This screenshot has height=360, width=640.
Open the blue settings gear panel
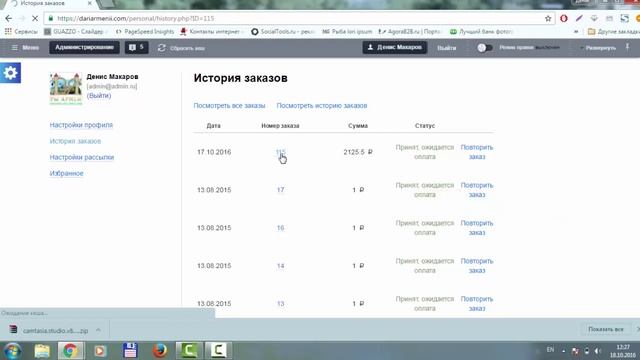pyautogui.click(x=10, y=73)
